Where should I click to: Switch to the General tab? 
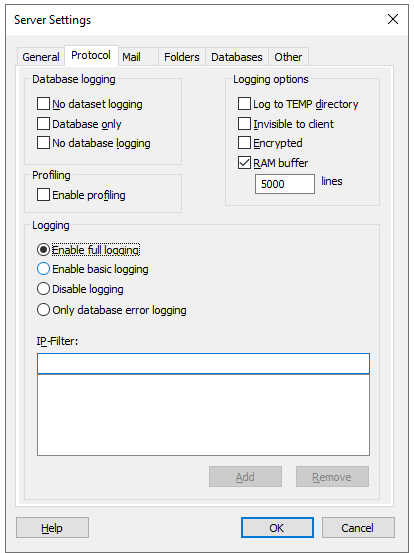pos(41,57)
